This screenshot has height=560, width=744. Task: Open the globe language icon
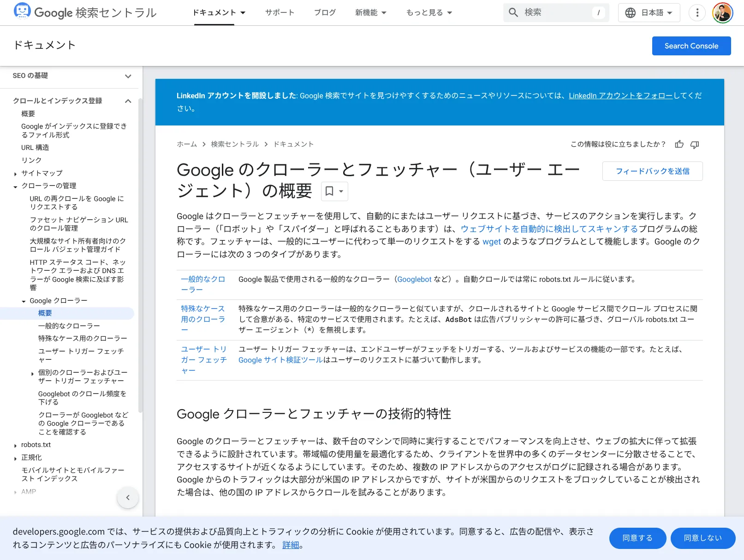click(630, 12)
